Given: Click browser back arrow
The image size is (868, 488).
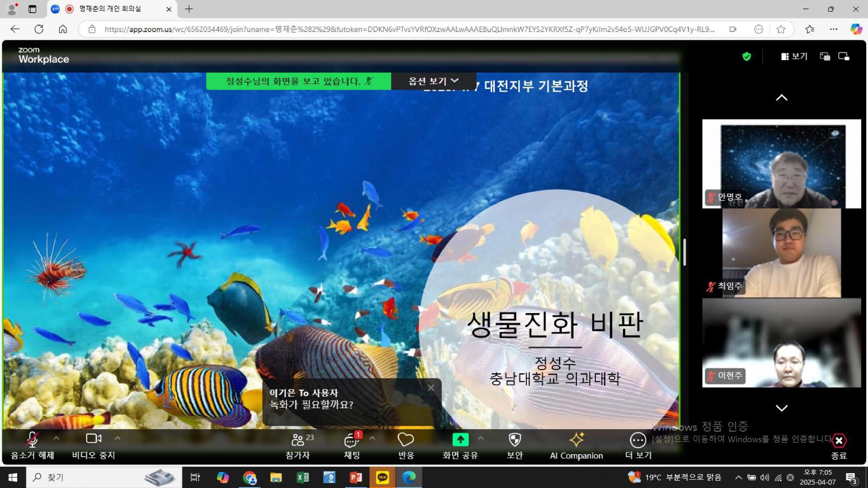Looking at the screenshot, I should (x=15, y=29).
